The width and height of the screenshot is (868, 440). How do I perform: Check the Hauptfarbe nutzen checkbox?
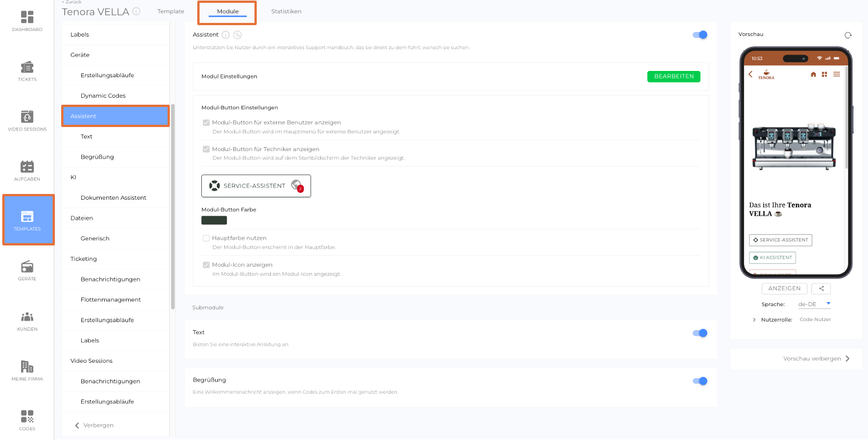pos(206,238)
